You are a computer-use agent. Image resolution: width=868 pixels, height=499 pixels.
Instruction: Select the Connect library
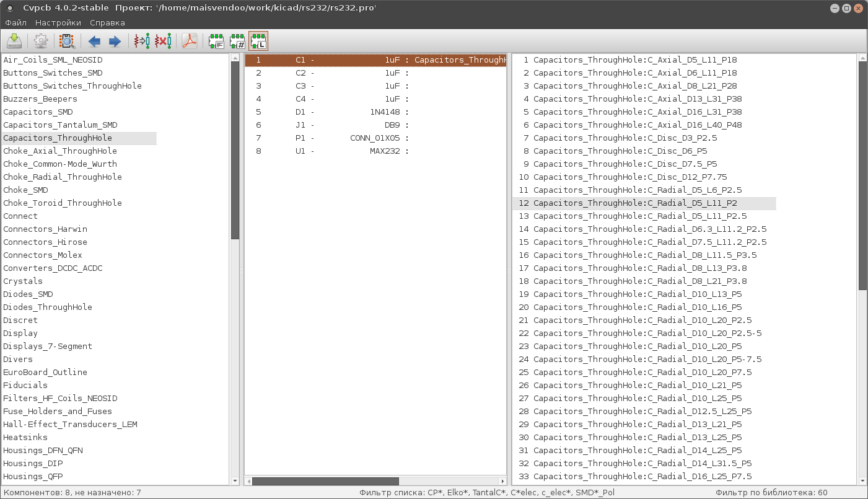[x=20, y=216]
